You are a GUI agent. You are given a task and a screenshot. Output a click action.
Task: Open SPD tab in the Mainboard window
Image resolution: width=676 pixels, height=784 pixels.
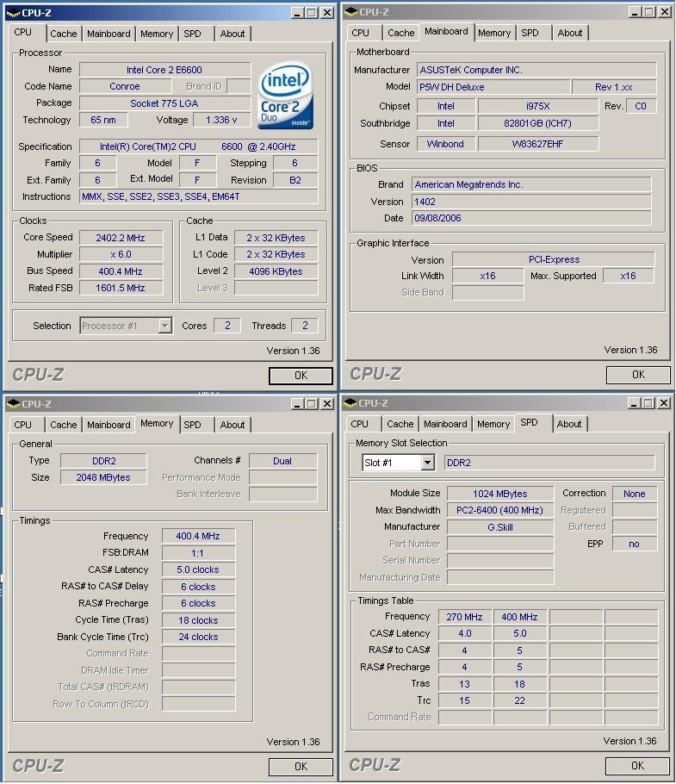click(530, 33)
